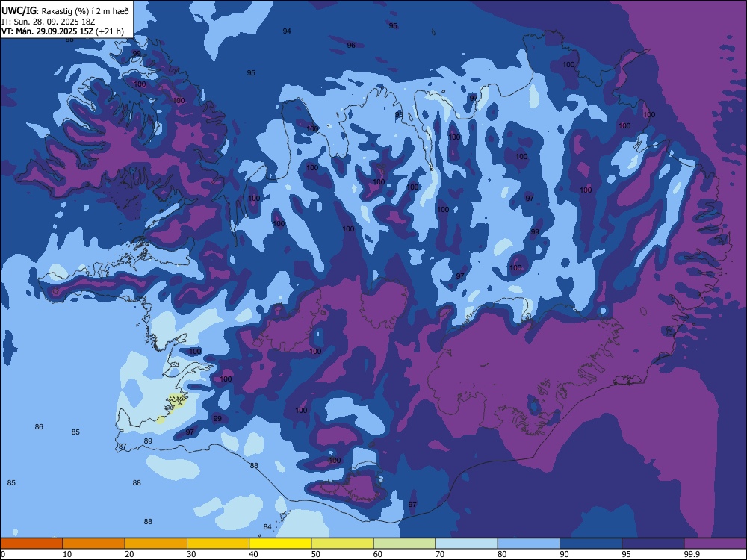Pick the pale green 60–70 legend swatch
Screen dimensions: 747x560
pos(404,544)
